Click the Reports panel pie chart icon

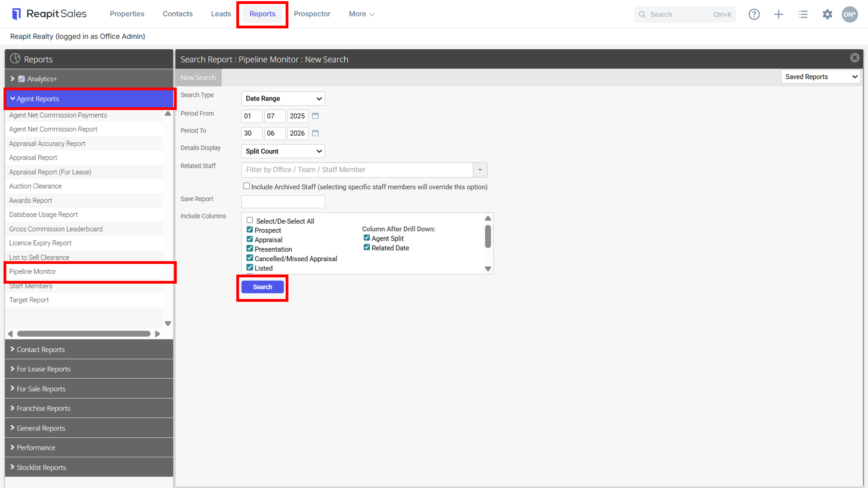click(x=15, y=58)
